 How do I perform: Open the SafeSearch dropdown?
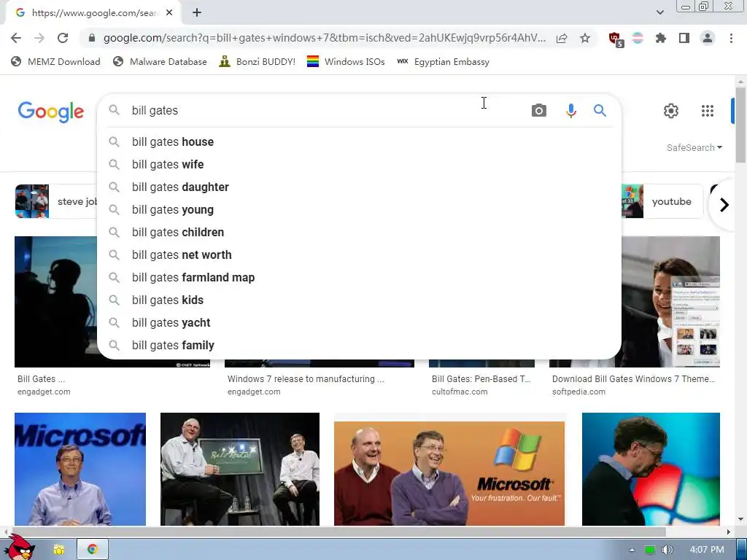pos(694,147)
